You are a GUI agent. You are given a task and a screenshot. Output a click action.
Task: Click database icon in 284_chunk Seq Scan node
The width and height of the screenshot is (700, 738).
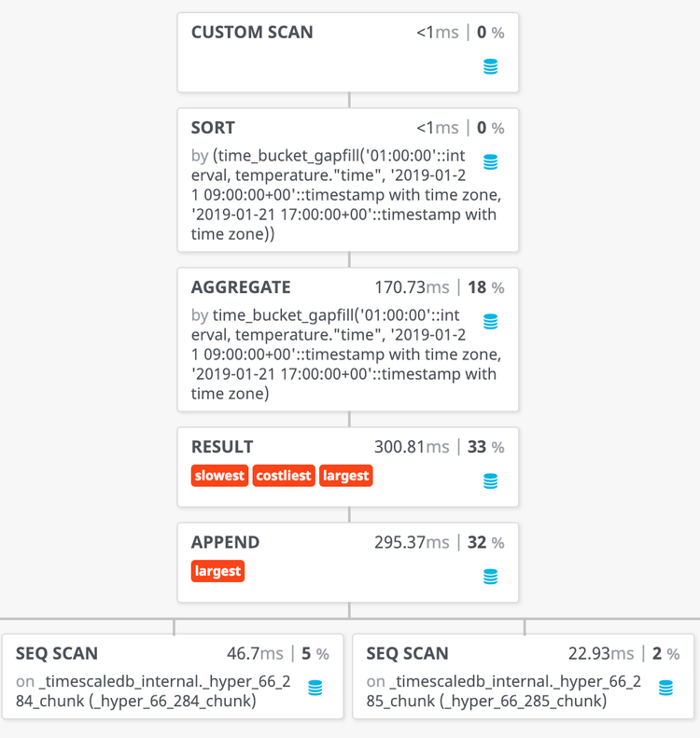point(315,688)
